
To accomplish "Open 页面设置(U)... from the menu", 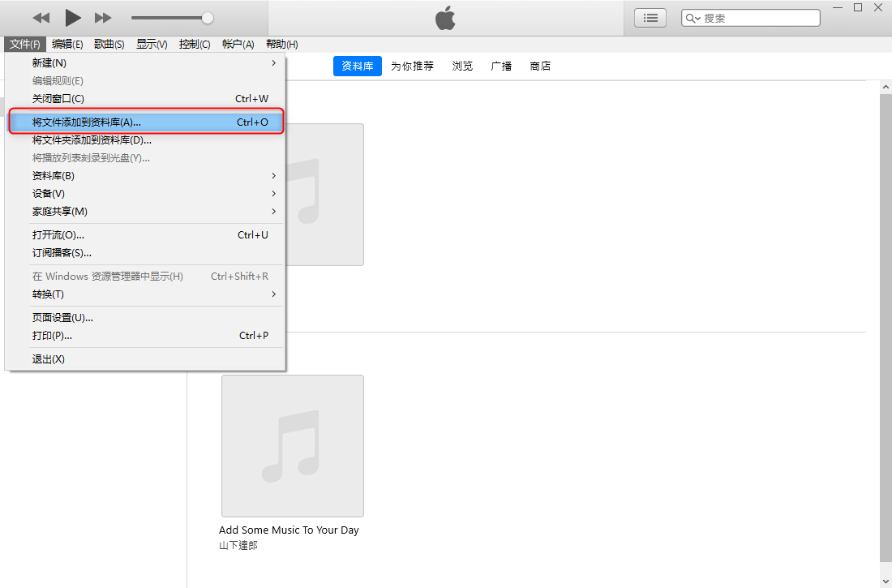I will 145,318.
